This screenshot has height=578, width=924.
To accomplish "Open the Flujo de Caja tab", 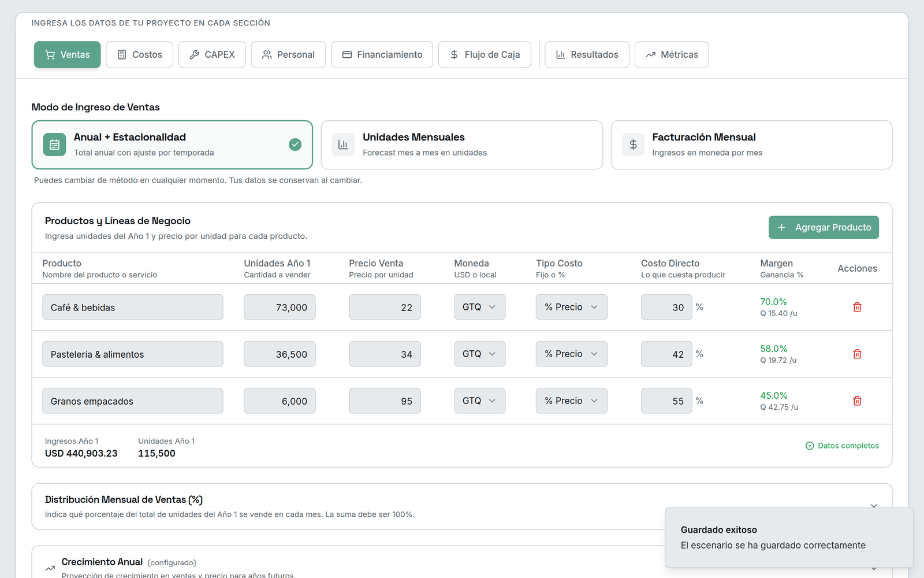I will [485, 54].
